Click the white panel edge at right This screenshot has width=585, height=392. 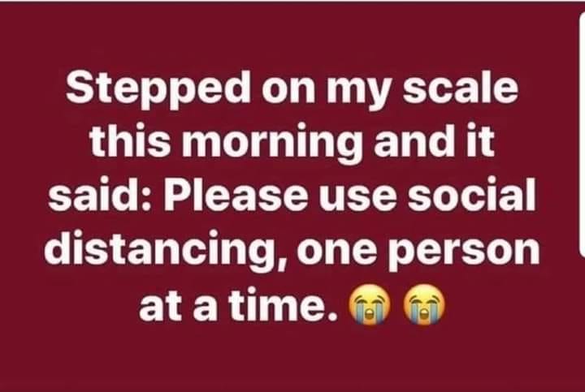pos(582,134)
